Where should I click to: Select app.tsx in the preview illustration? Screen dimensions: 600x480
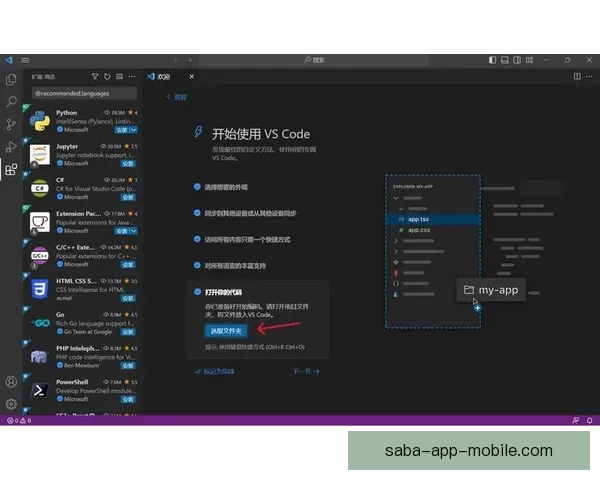tap(433, 219)
